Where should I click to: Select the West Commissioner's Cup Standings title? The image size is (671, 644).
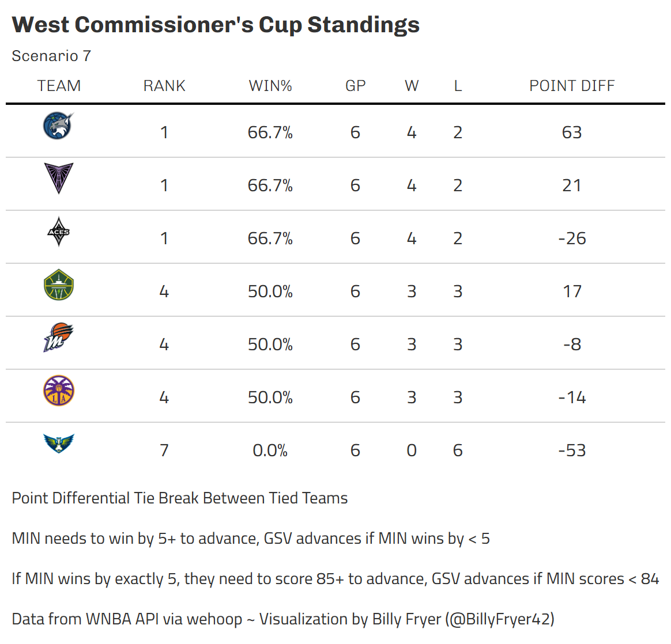click(x=216, y=25)
